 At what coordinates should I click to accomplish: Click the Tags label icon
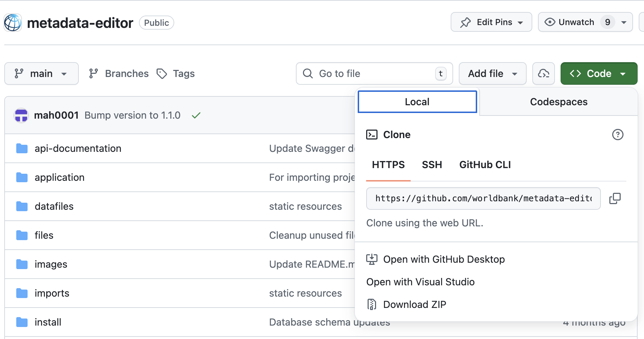pyautogui.click(x=162, y=73)
